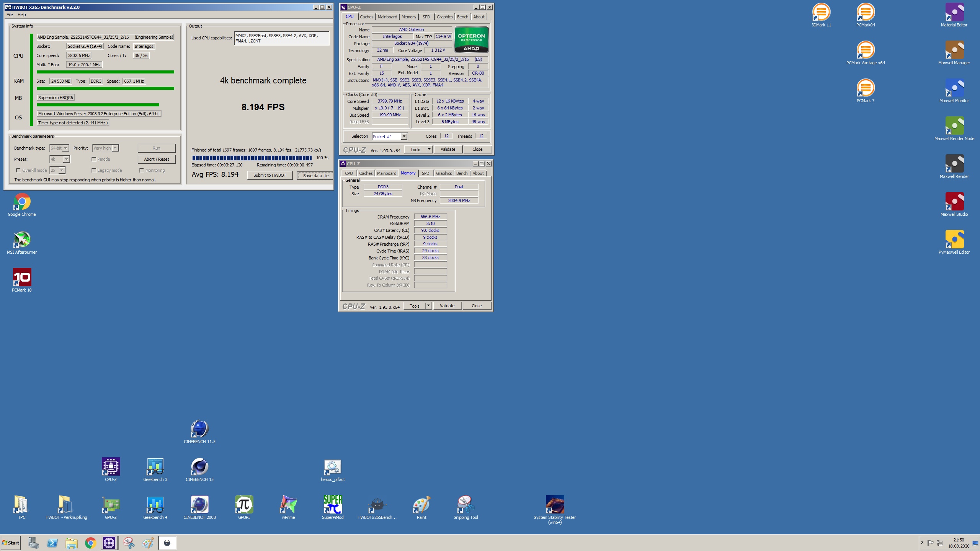Enable the Overkill mode checkbox
980x551 pixels.
tap(18, 170)
